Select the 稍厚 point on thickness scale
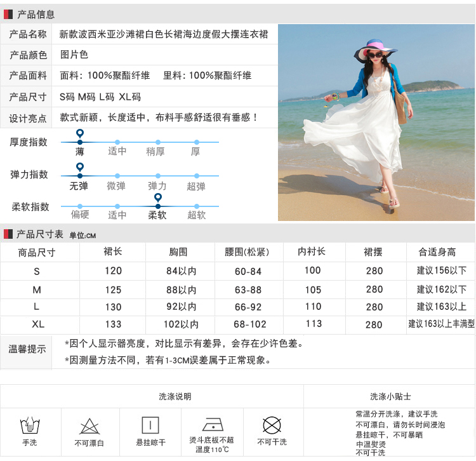Viewport: 476px width, 461px height. click(157, 142)
